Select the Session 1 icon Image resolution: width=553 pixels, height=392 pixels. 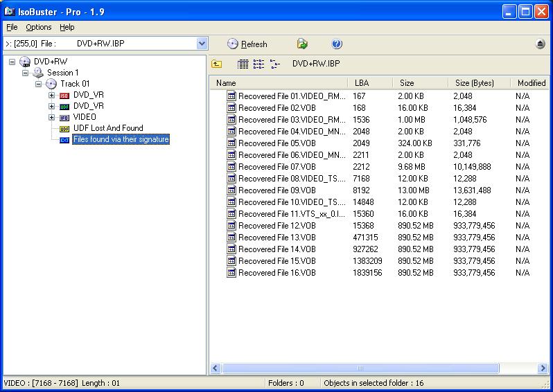(37, 73)
